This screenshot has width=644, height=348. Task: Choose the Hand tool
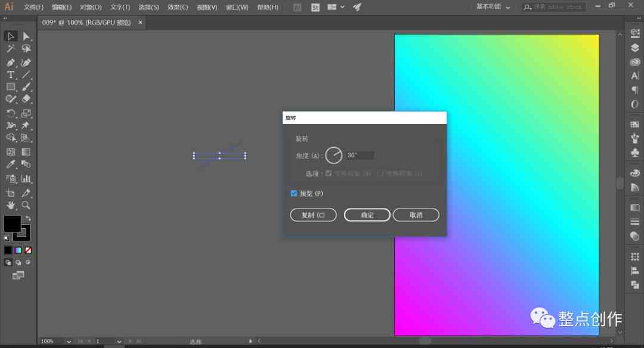pyautogui.click(x=11, y=205)
